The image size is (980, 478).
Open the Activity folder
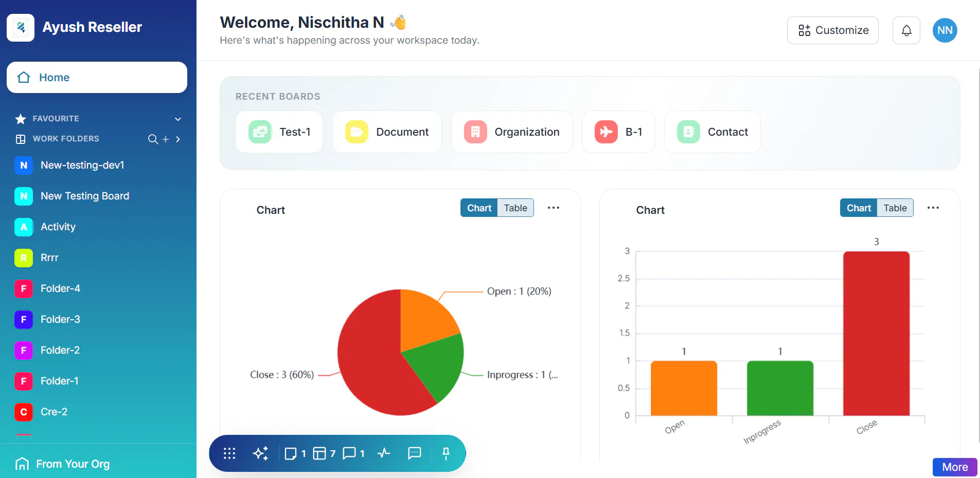tap(98, 227)
